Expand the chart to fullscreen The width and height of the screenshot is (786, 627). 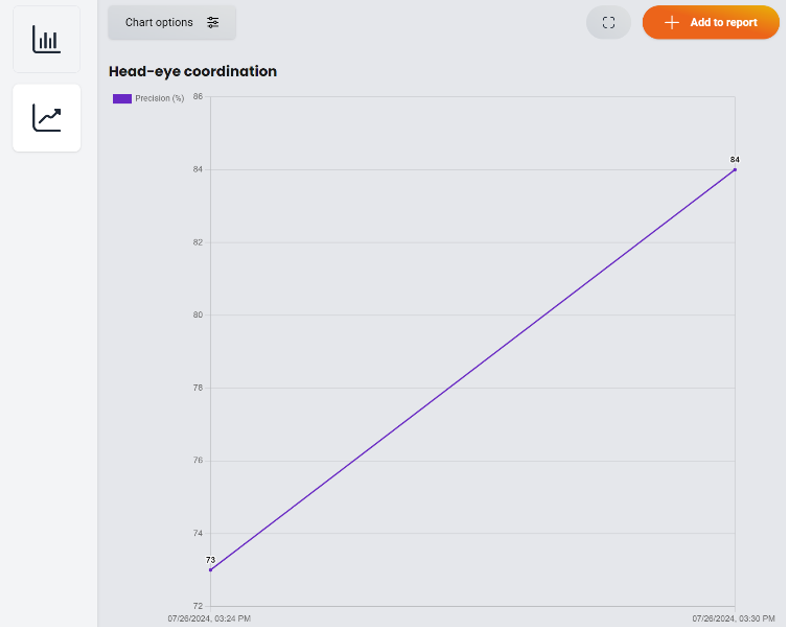point(608,22)
